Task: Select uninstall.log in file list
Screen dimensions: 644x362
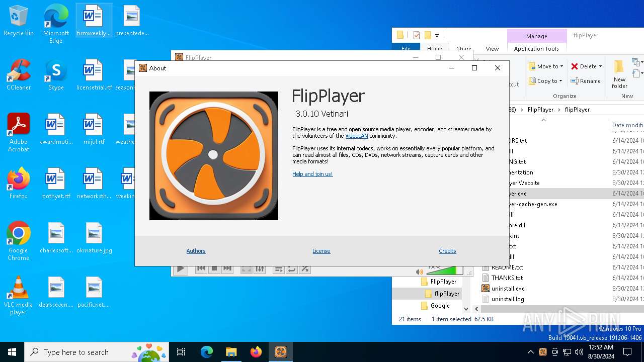Action: pyautogui.click(x=508, y=299)
